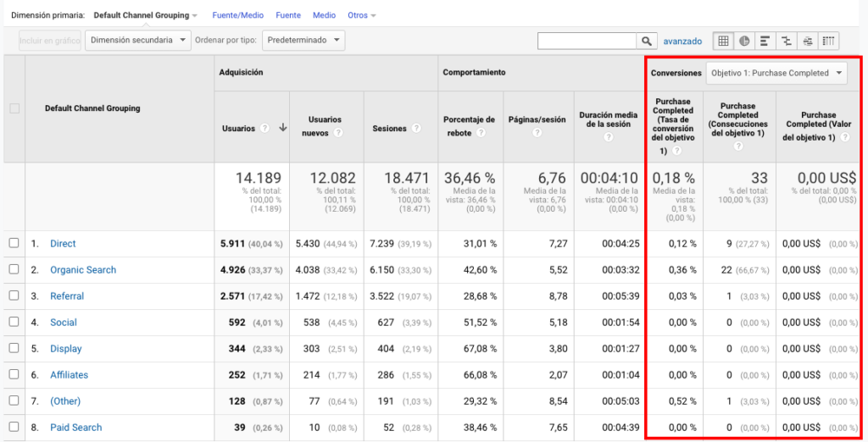Click Referral session duration 00:05:39
This screenshot has width=868, height=442.
coord(620,296)
